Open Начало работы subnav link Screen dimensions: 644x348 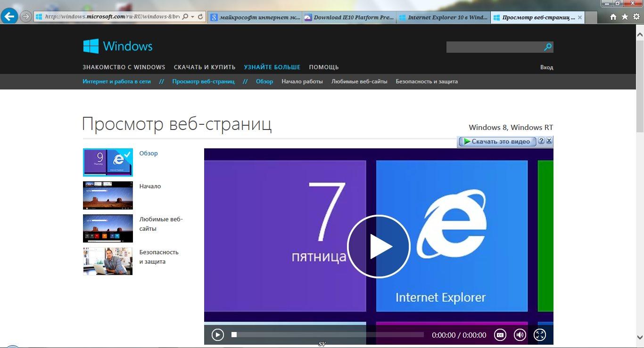click(x=302, y=81)
